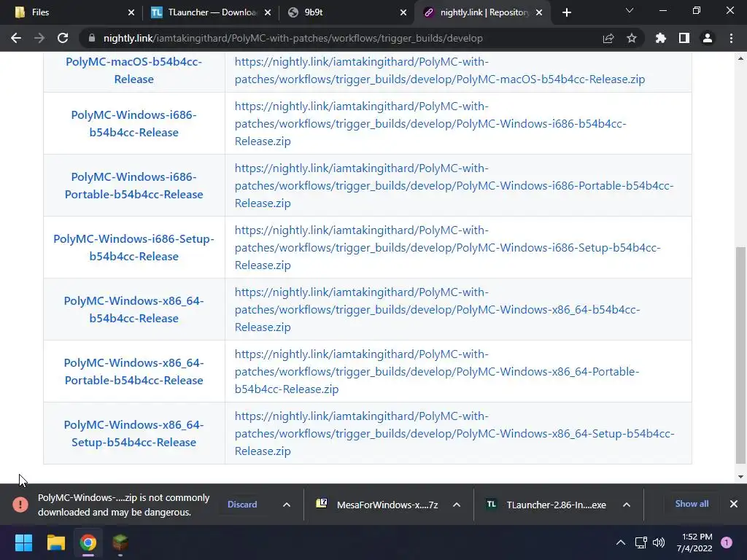
Task: Select the nightly.link Repository tab
Action: point(483,12)
